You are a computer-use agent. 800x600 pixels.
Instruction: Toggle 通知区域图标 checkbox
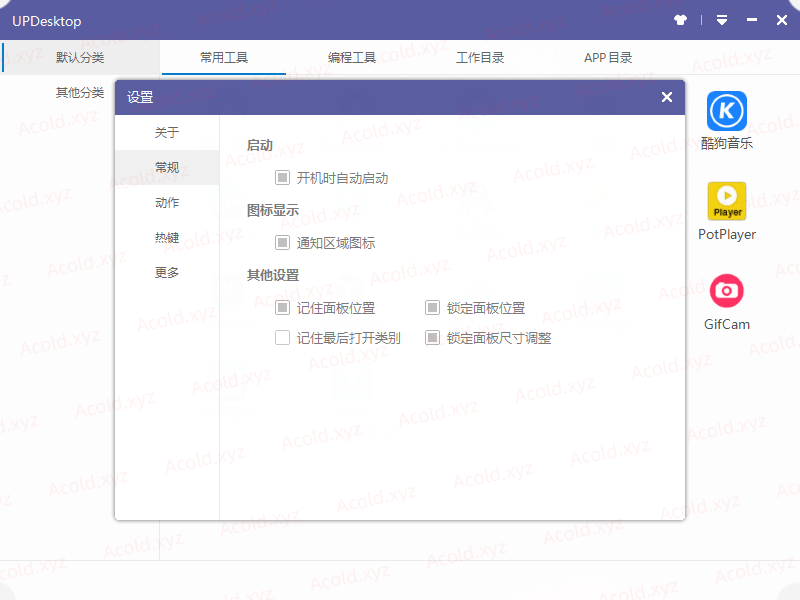pyautogui.click(x=282, y=242)
